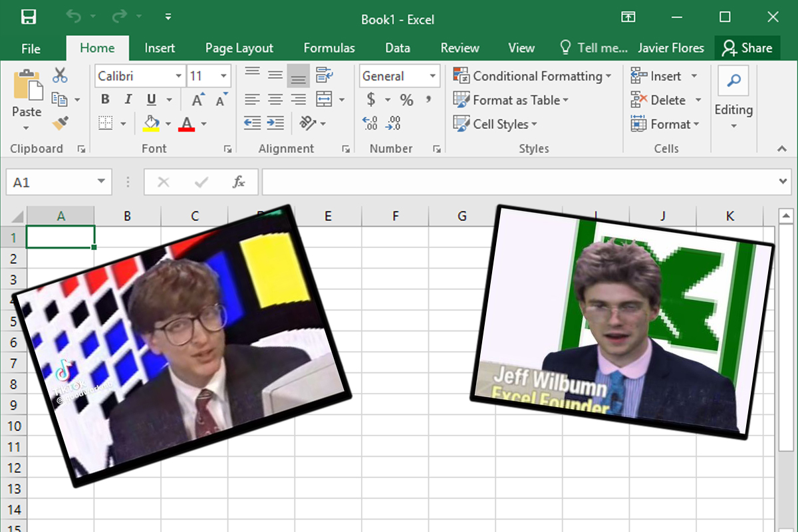Click Decrease Decimal icon
The image size is (798, 532).
point(393,123)
